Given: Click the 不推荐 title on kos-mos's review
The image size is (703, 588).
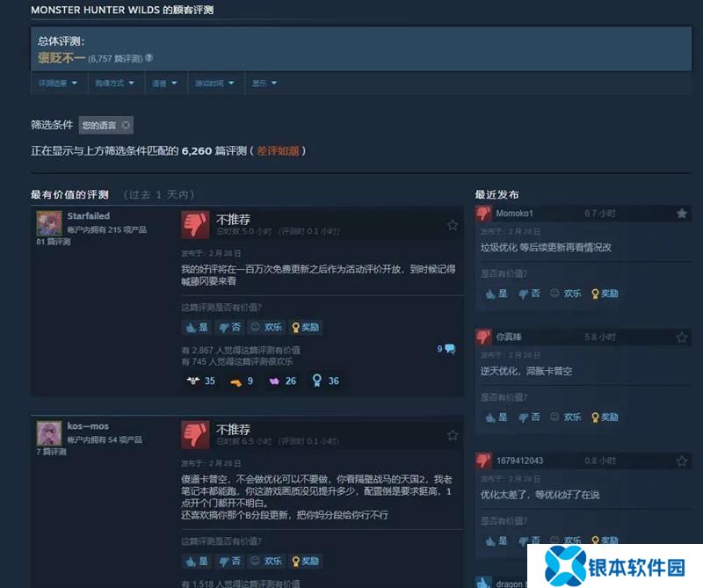Looking at the screenshot, I should click(x=233, y=430).
